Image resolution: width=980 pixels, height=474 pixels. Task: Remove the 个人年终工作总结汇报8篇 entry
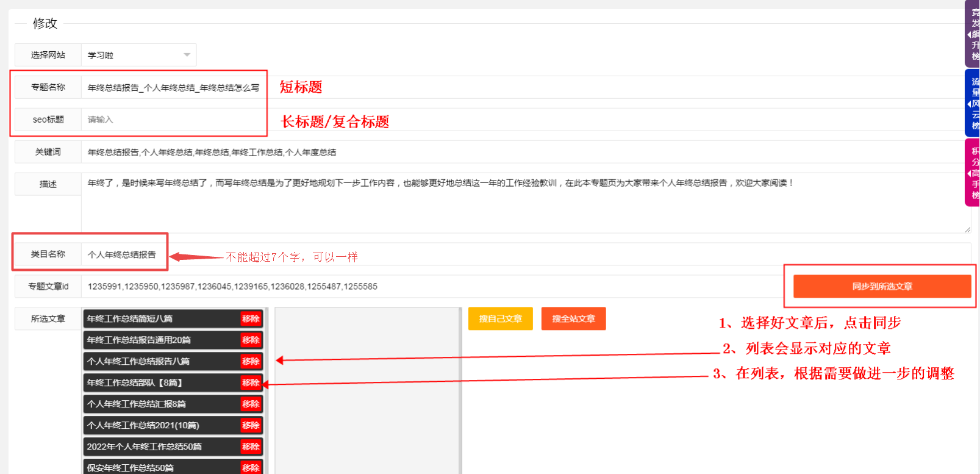coord(251,404)
